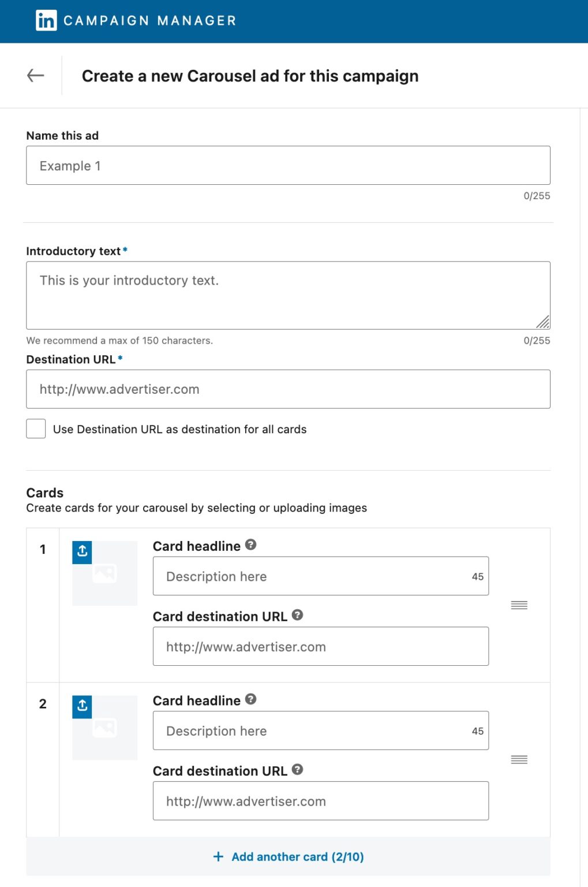This screenshot has width=588, height=887.
Task: Click the Name this ad input field
Action: tap(288, 165)
